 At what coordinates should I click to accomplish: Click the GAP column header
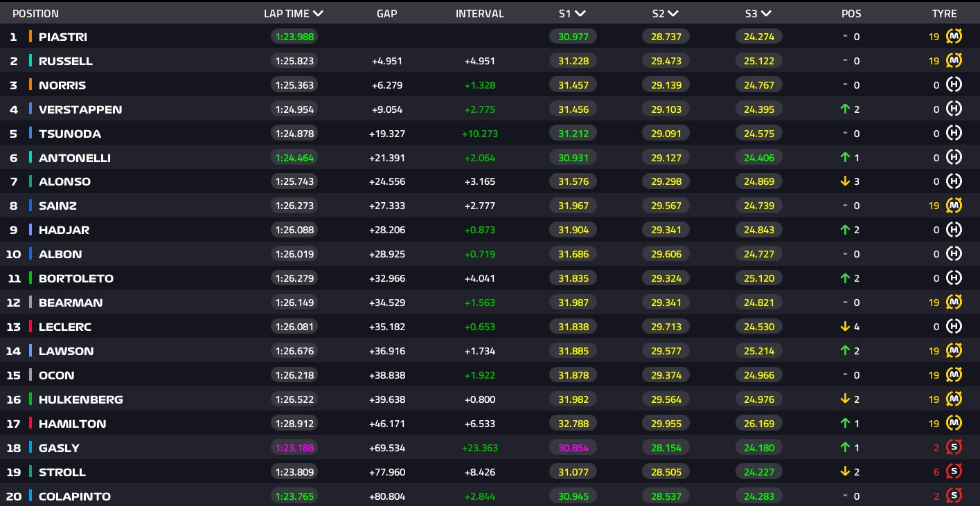coord(386,13)
